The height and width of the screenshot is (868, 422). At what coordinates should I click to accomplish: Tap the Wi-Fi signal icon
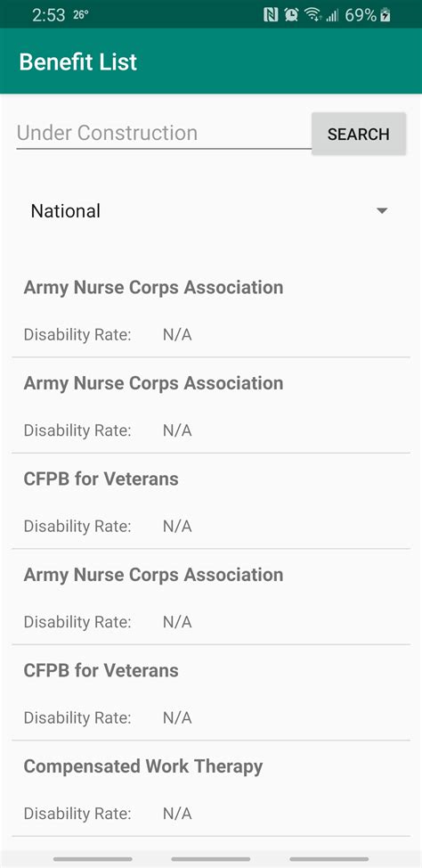click(x=312, y=15)
